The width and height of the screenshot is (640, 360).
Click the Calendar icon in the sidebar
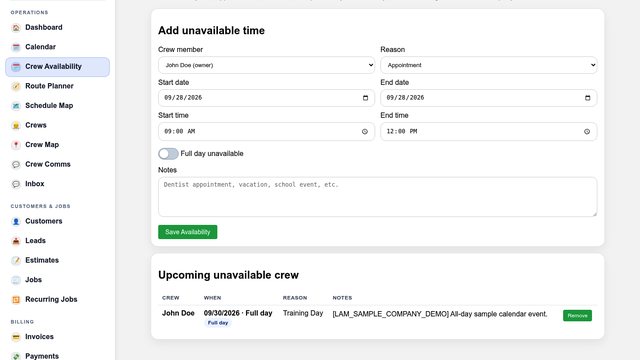click(16, 47)
